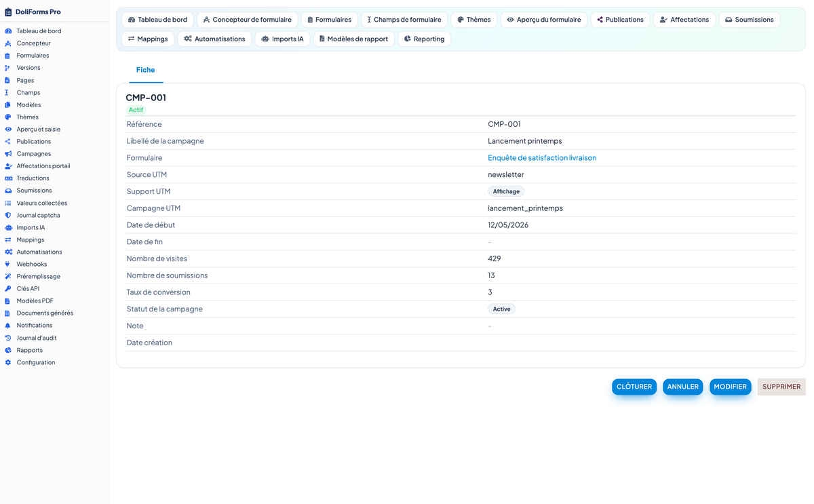Switch to the Thèmes top tab
The width and height of the screenshot is (814, 504).
click(x=474, y=20)
